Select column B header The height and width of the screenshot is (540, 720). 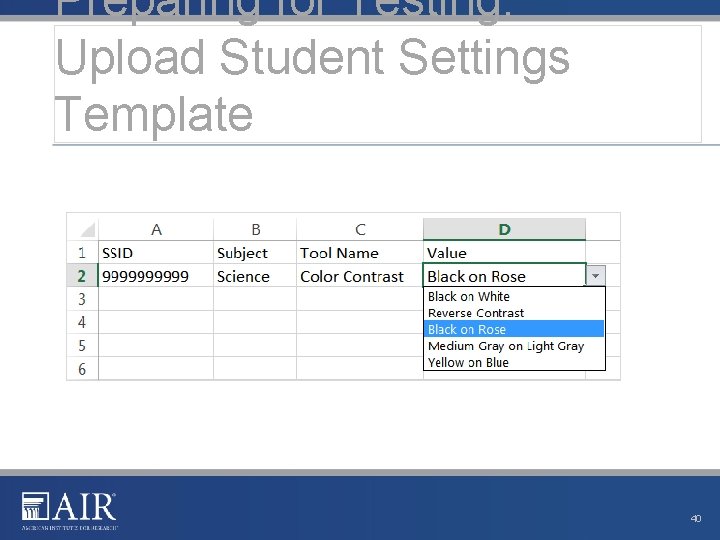pyautogui.click(x=255, y=229)
